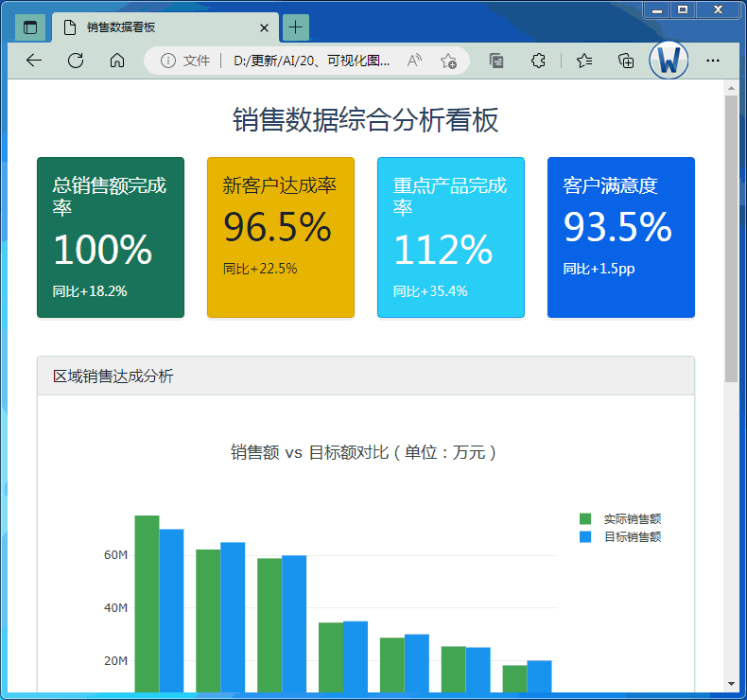This screenshot has height=700, width=747.
Task: Click the 同比+22.5% text
Action: [x=260, y=269]
